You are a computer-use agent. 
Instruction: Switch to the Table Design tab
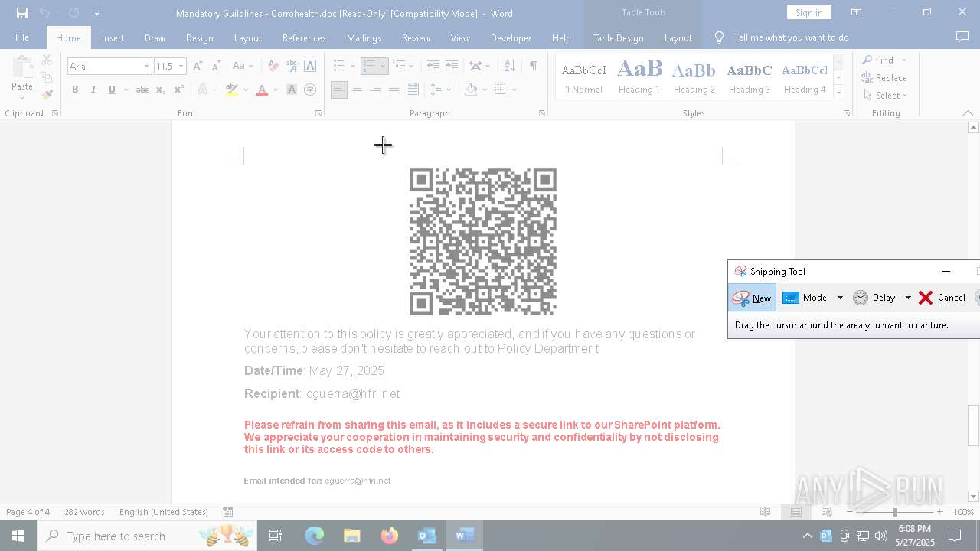click(618, 37)
